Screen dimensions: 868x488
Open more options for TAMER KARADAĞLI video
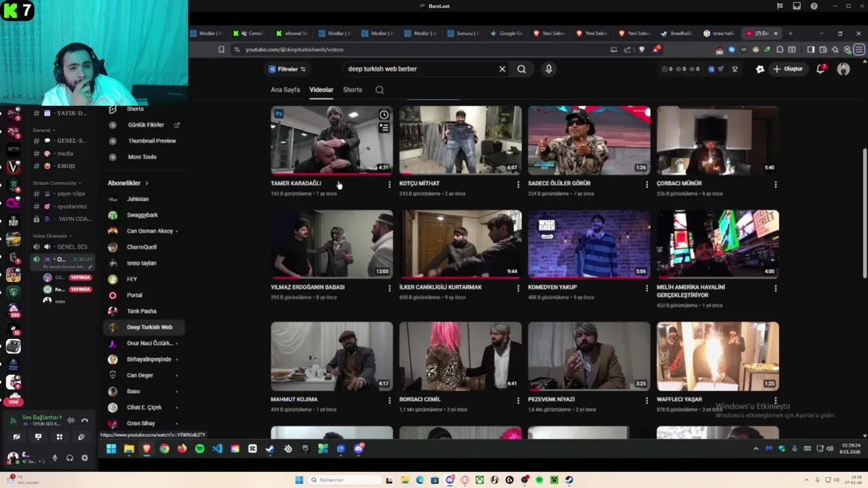coord(389,184)
